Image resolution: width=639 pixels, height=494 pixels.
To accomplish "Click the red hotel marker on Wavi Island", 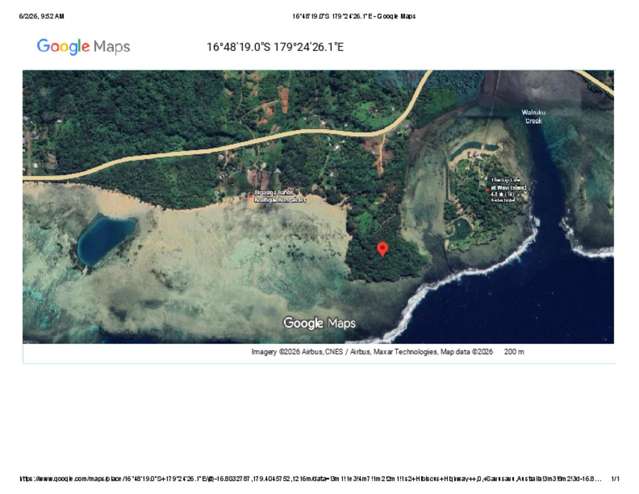I will pyautogui.click(x=487, y=190).
